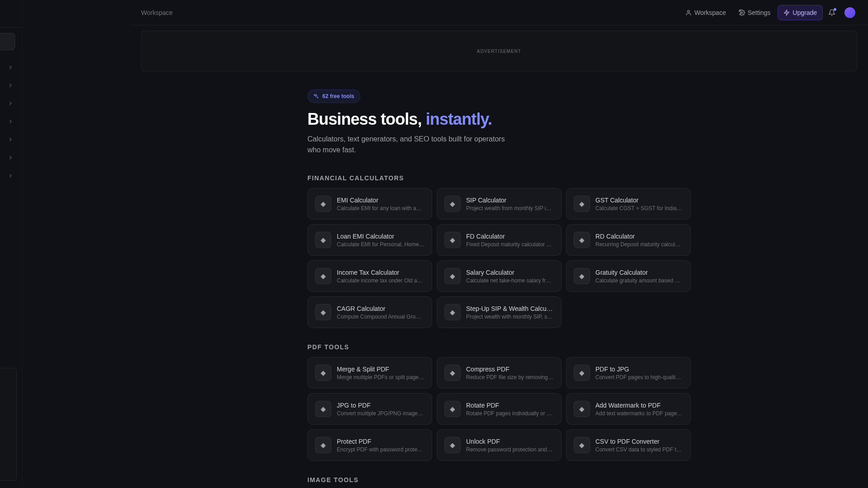Viewport: 868px width, 488px height.
Task: Open the Income Tax Calculator card
Action: (370, 276)
